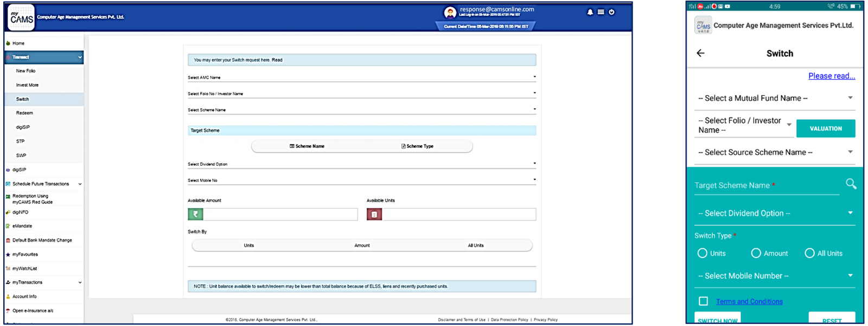Select the Scheme Type tab under Target Scheme
This screenshot has width=868, height=326.
pyautogui.click(x=417, y=146)
